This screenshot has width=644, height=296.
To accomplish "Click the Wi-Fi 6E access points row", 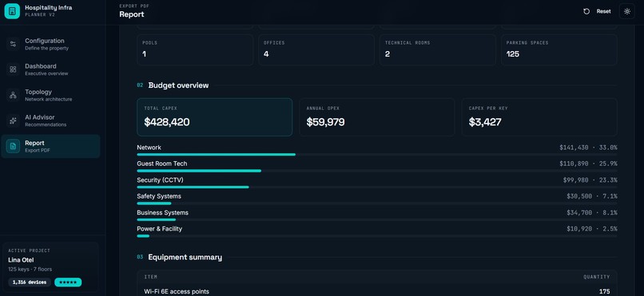I will (x=376, y=291).
